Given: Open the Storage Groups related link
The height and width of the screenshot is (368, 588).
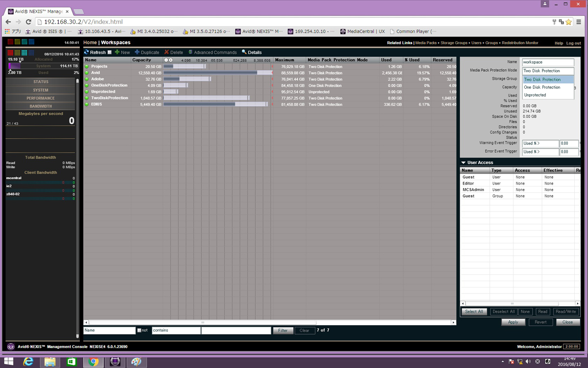Looking at the screenshot, I should tap(454, 43).
